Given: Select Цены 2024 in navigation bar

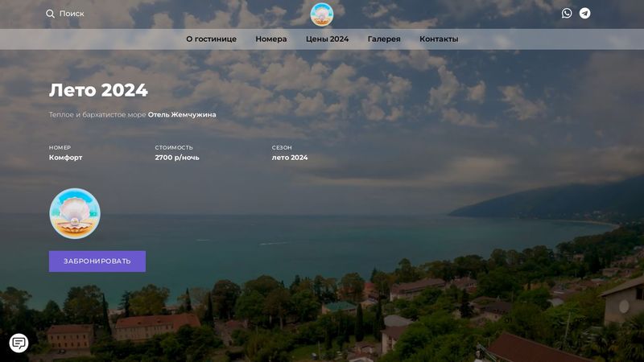Looking at the screenshot, I should coord(327,39).
